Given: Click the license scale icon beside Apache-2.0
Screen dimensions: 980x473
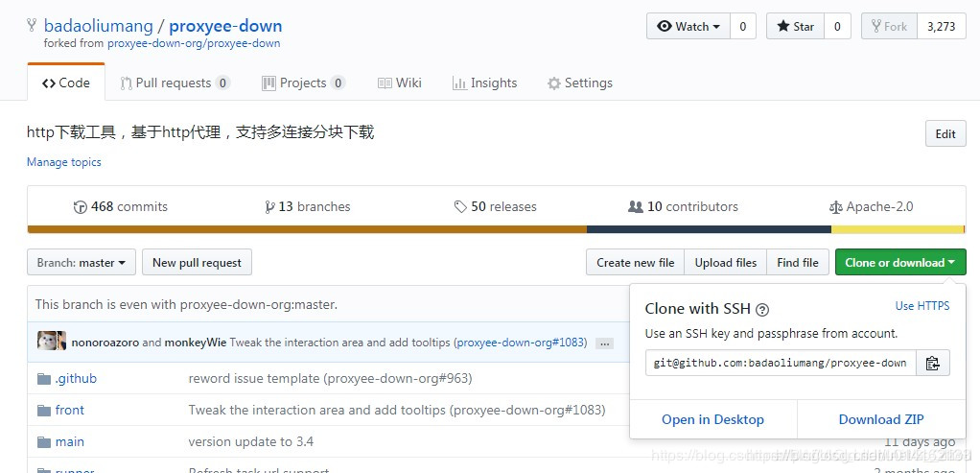Looking at the screenshot, I should (x=835, y=207).
